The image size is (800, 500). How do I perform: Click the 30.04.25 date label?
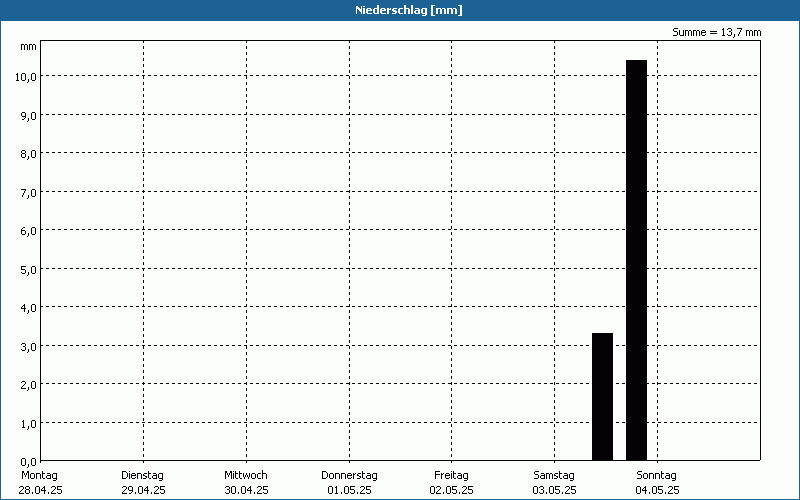tap(246, 490)
